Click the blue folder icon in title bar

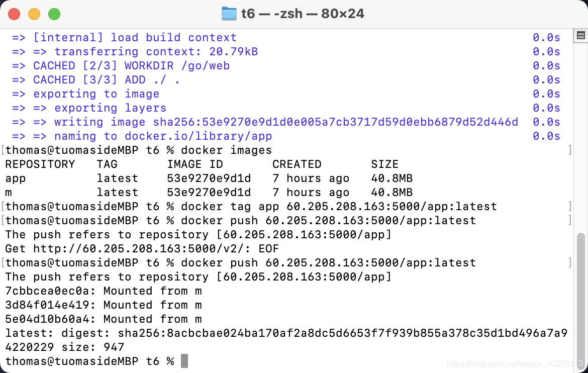point(229,14)
